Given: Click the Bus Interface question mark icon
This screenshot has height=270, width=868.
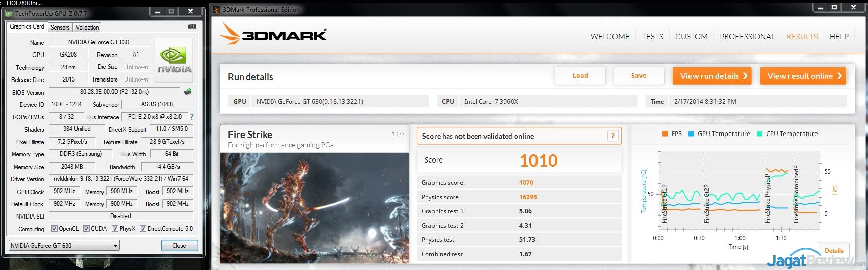Looking at the screenshot, I should click(x=191, y=117).
